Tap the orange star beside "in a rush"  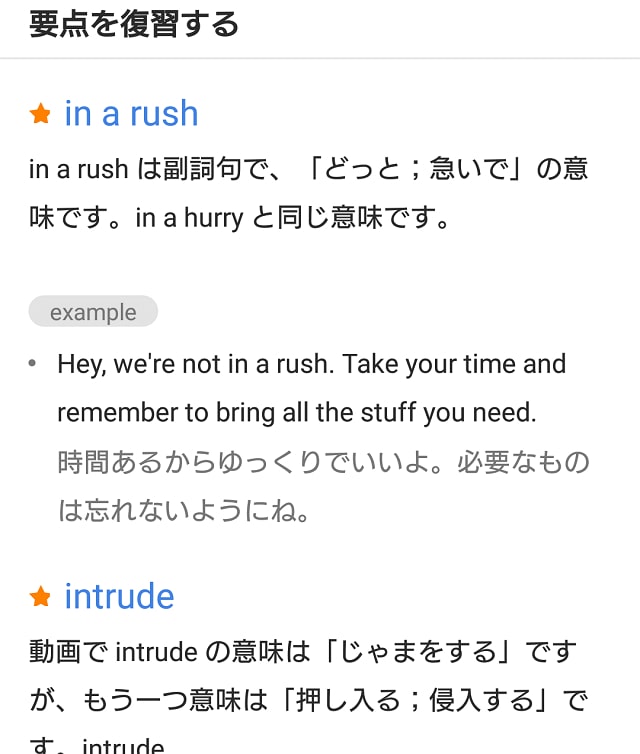pyautogui.click(x=40, y=114)
